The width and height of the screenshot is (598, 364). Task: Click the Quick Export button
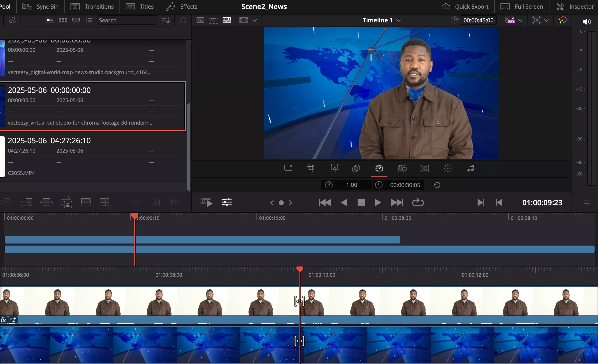465,7
